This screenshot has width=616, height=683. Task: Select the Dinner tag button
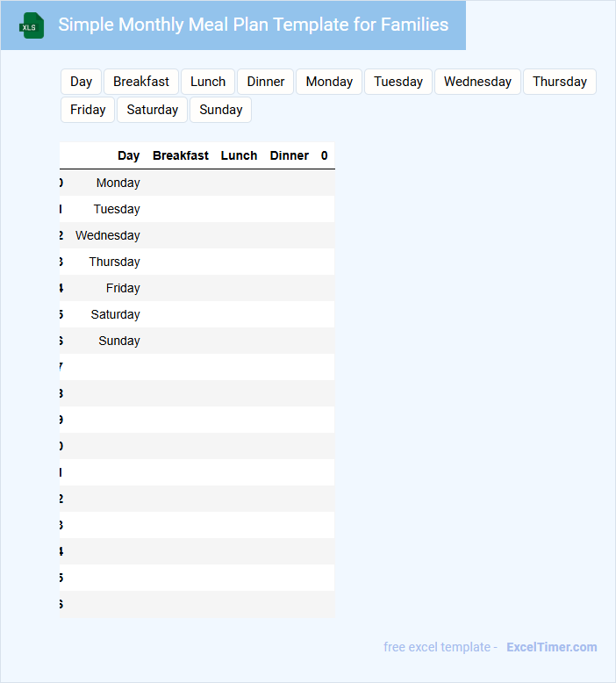tap(266, 82)
